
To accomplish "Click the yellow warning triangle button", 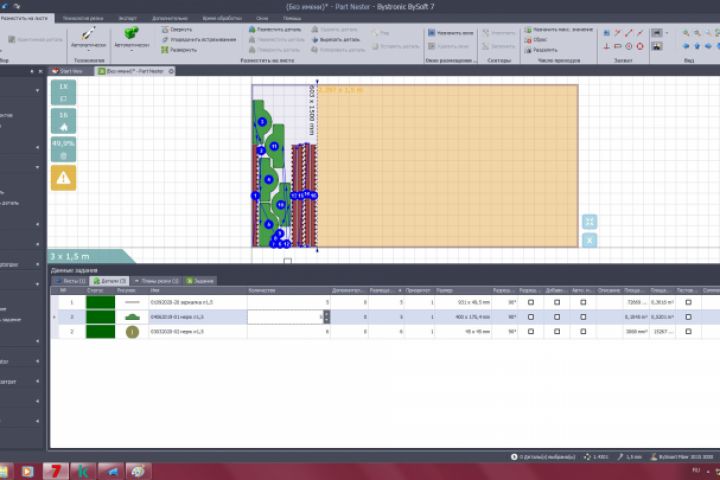I will pyautogui.click(x=63, y=178).
